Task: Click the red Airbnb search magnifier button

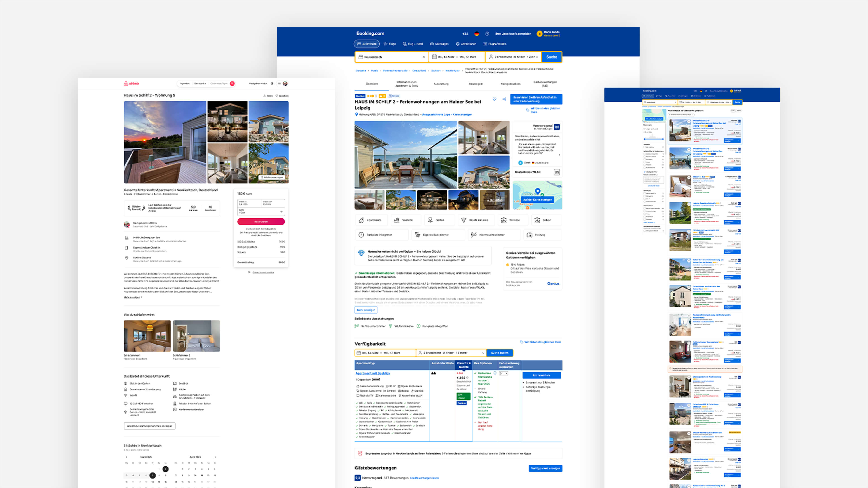Action: pyautogui.click(x=232, y=84)
